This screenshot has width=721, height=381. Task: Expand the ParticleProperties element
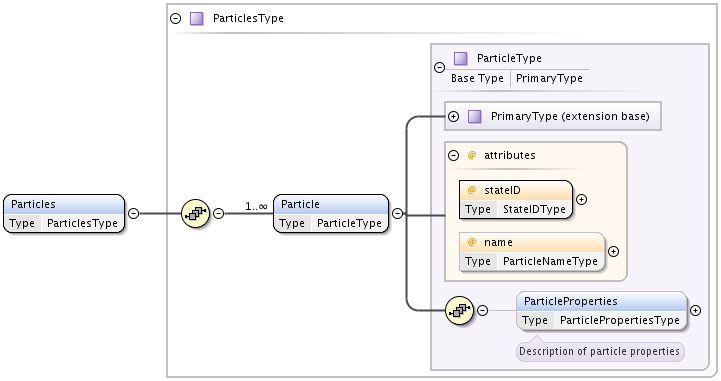tap(696, 311)
